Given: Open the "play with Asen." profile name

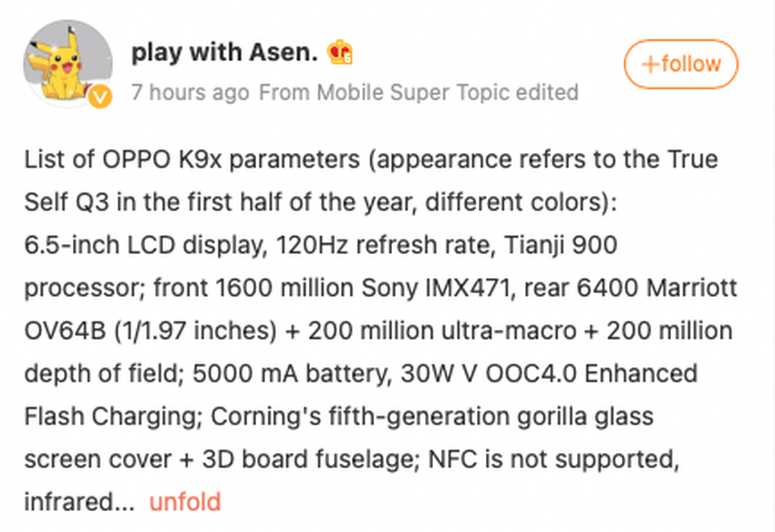Looking at the screenshot, I should [x=224, y=53].
